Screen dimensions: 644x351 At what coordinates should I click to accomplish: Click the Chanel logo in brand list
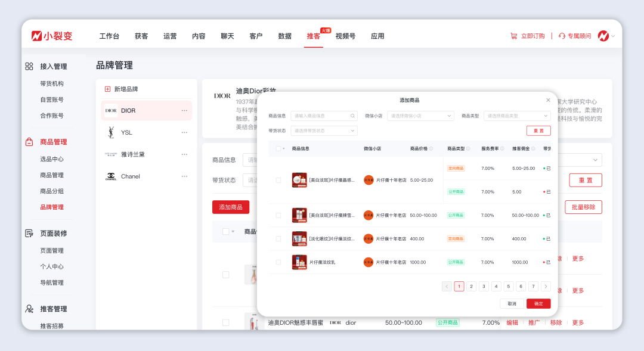coord(110,176)
